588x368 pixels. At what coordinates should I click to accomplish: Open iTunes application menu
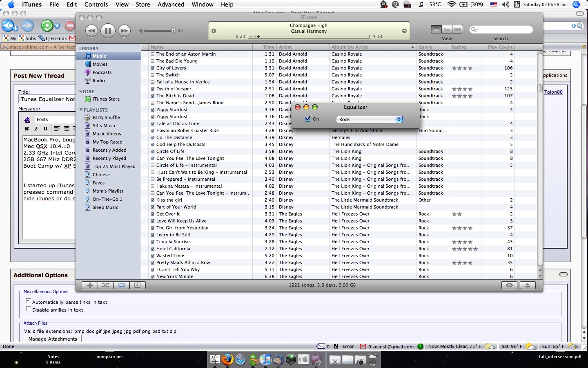click(32, 4)
